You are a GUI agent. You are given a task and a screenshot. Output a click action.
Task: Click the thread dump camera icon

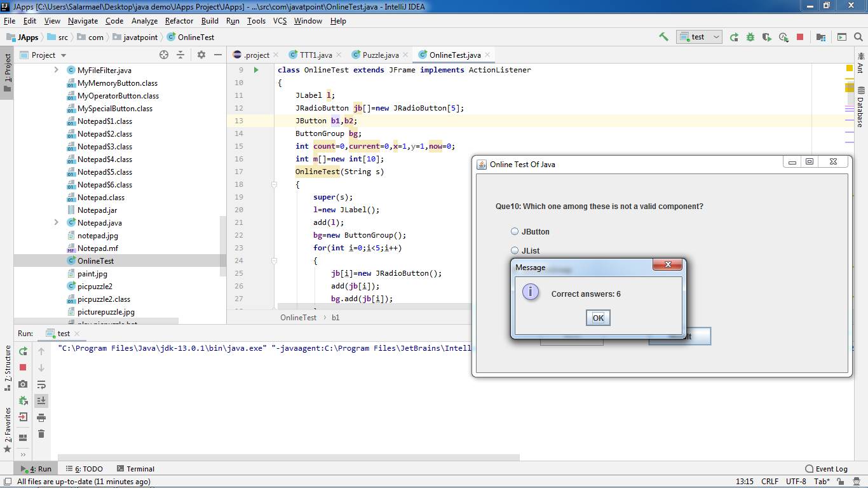23,384
